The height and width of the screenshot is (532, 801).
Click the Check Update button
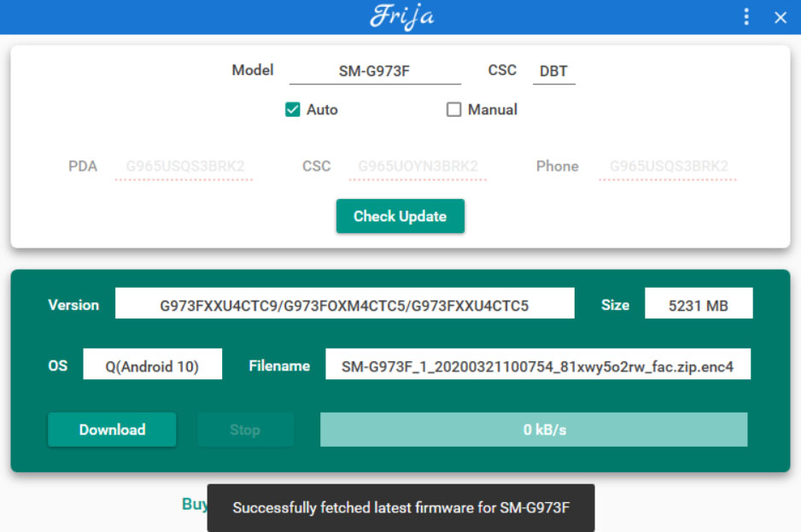coord(400,216)
